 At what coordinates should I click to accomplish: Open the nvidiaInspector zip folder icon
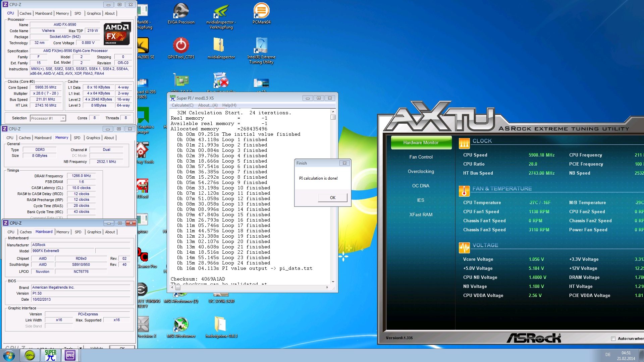[x=221, y=48]
